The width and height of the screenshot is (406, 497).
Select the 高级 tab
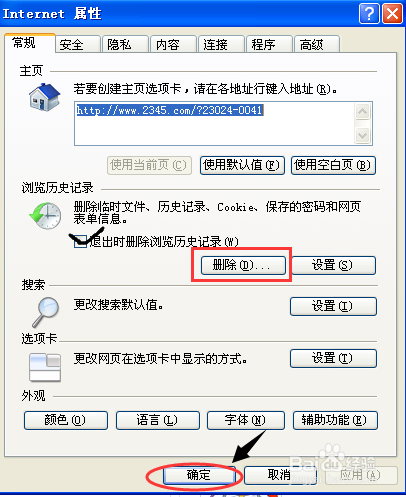coord(316,44)
